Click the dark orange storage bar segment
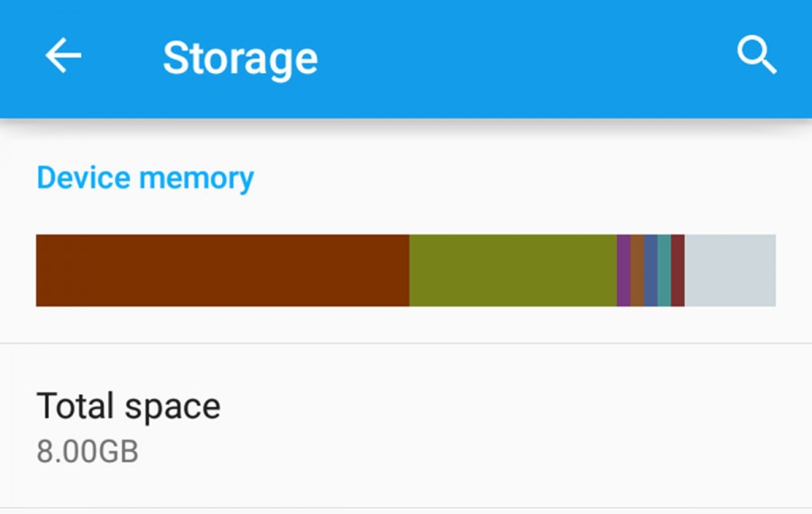This screenshot has height=514, width=812. [223, 271]
